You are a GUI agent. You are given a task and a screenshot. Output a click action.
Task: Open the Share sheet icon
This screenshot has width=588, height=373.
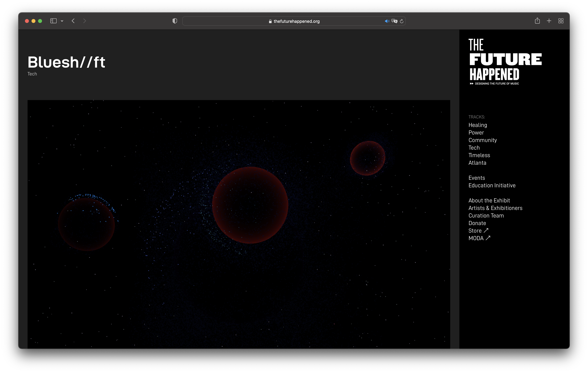click(x=537, y=21)
